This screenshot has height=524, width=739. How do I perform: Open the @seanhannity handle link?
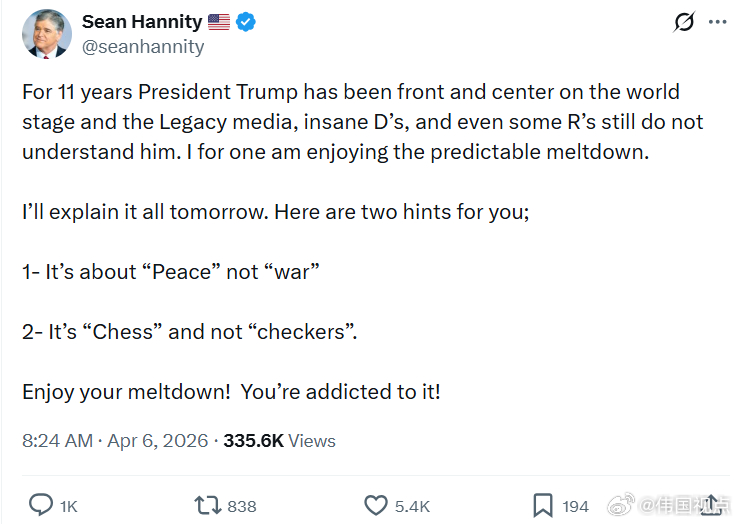[x=142, y=46]
